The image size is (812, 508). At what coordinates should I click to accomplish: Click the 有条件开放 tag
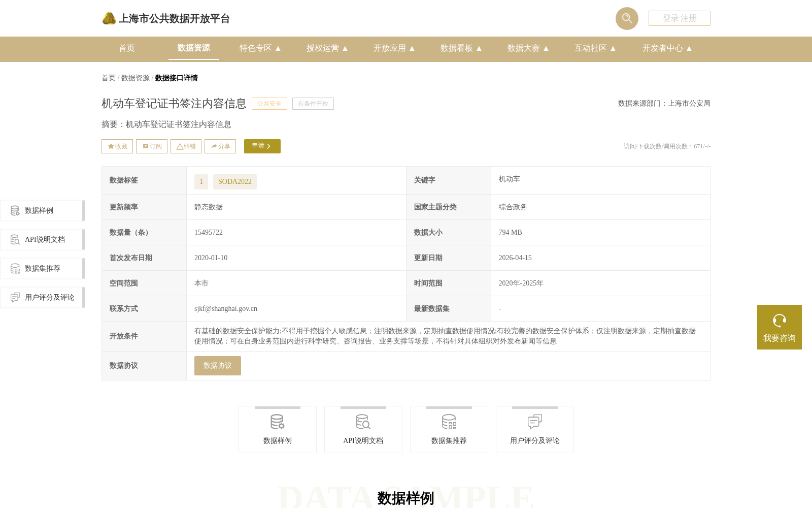point(313,104)
